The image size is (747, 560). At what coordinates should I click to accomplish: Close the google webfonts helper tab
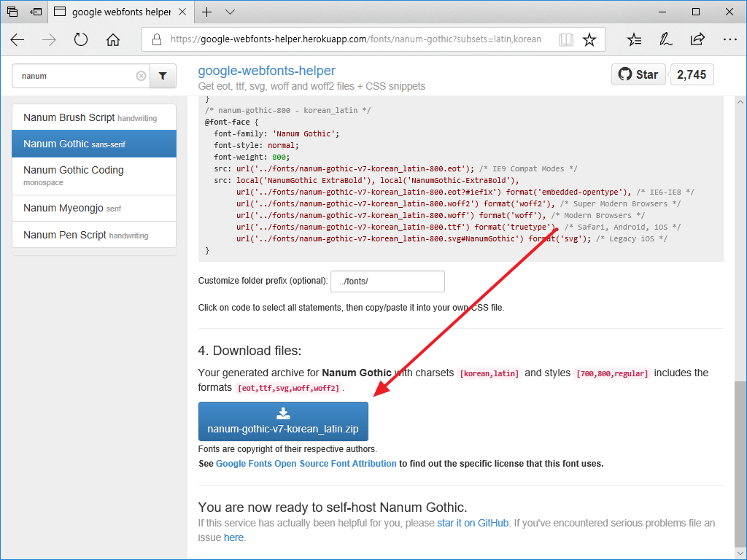(182, 12)
